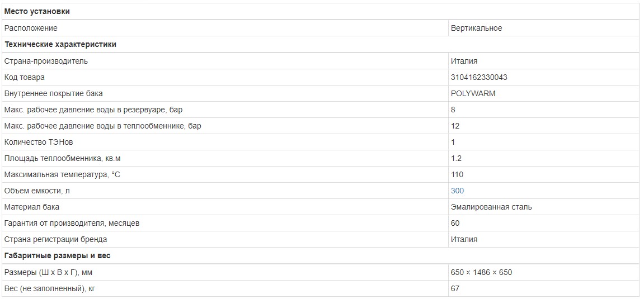This screenshot has height=299, width=644.
Task: Click the 'Объем емкости, л' label
Action: tap(37, 191)
